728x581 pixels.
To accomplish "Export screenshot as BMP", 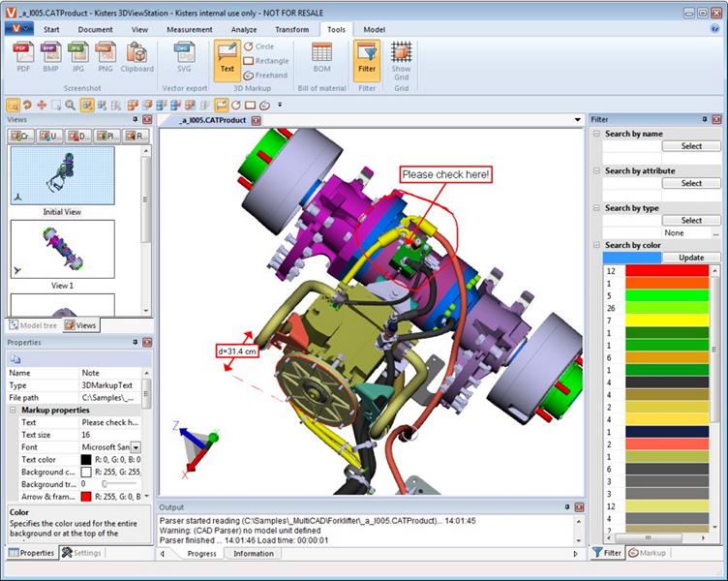I will point(50,57).
